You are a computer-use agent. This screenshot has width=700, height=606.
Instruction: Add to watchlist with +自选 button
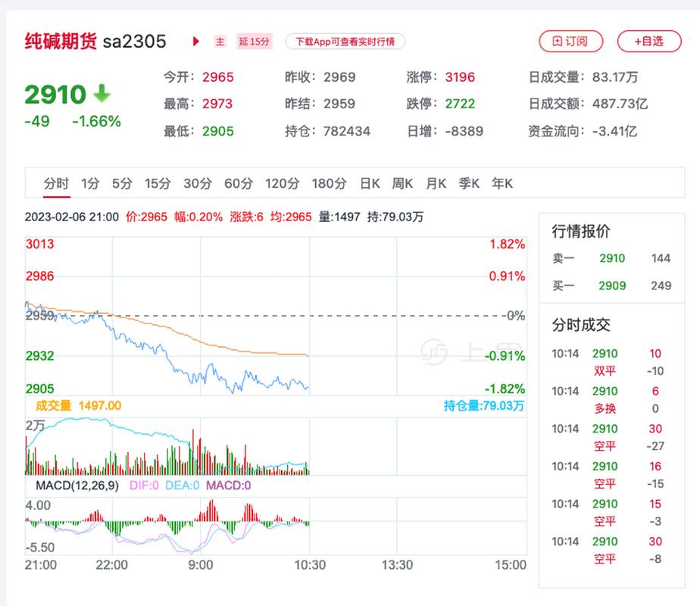click(x=648, y=41)
